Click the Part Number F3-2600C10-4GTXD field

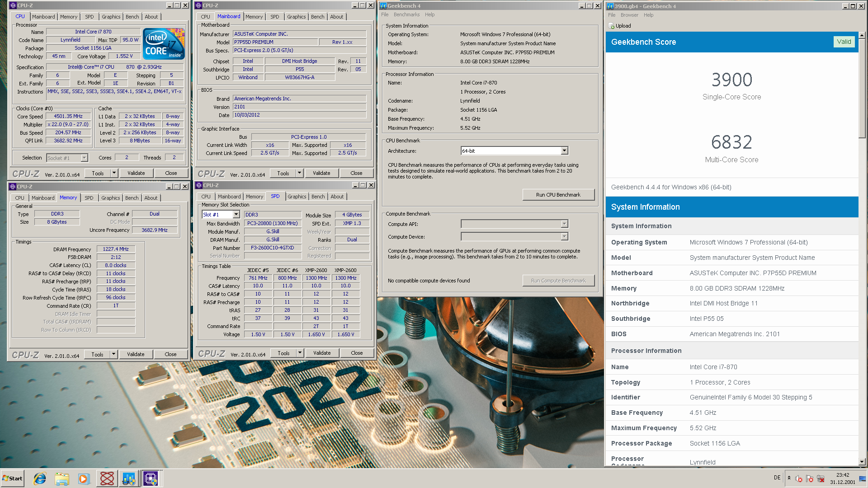[x=272, y=248]
